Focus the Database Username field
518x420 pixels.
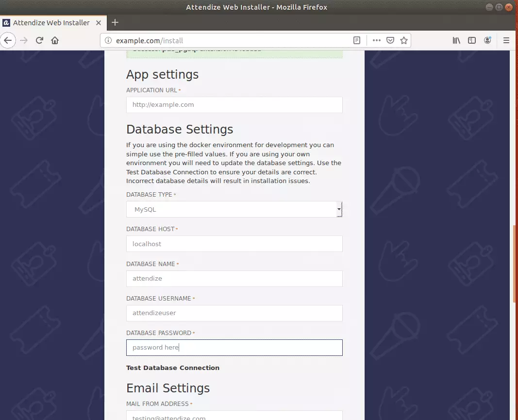click(x=234, y=313)
